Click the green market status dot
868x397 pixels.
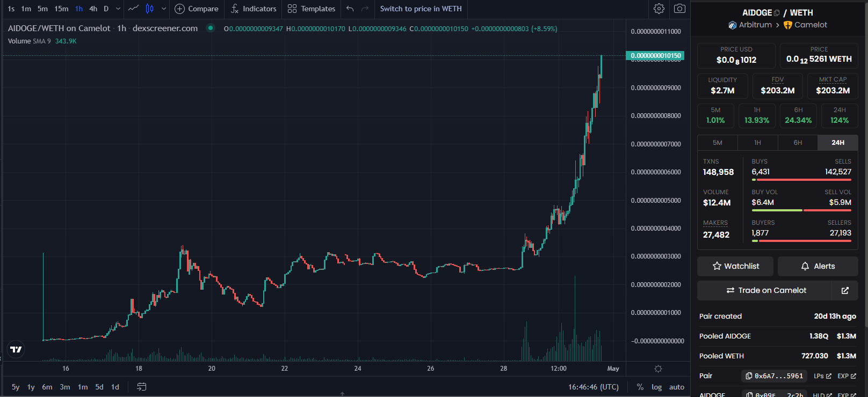click(211, 28)
